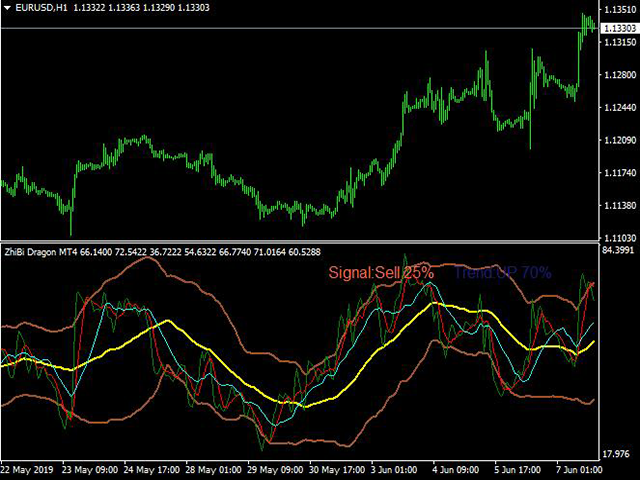
Task: Click the EURUSD,H1 chart title text
Action: click(x=40, y=9)
